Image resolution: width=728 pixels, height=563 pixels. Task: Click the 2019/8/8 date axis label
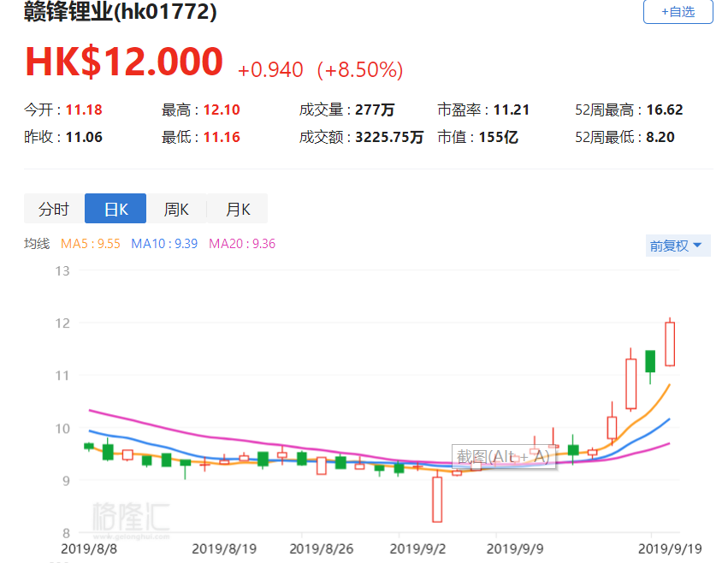89,549
